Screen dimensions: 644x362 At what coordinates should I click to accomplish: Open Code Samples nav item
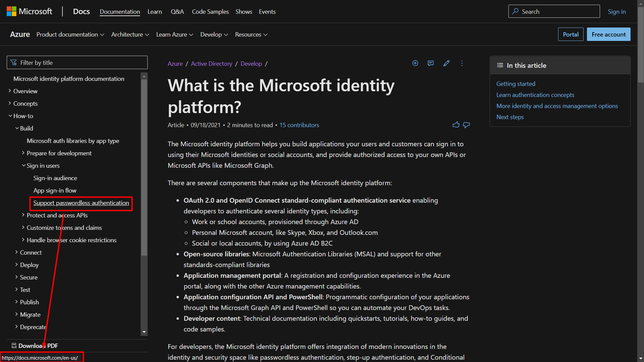point(210,12)
